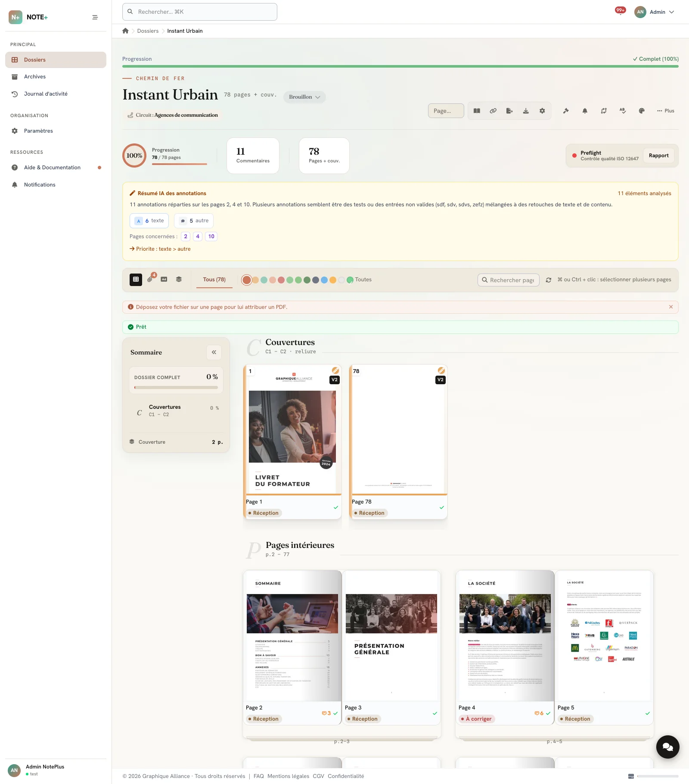This screenshot has height=784, width=689.
Task: Open the booklet reader view icon
Action: [477, 111]
